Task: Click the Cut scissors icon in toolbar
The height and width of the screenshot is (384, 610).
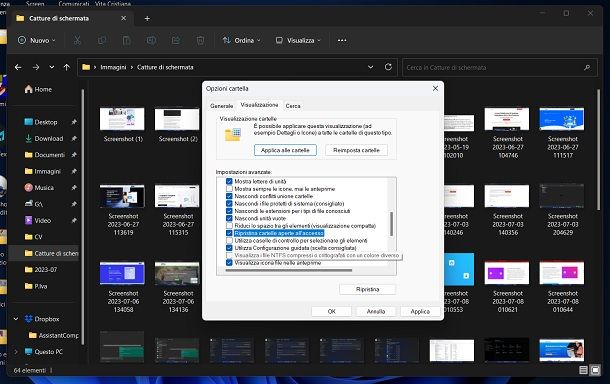Action: click(x=77, y=40)
